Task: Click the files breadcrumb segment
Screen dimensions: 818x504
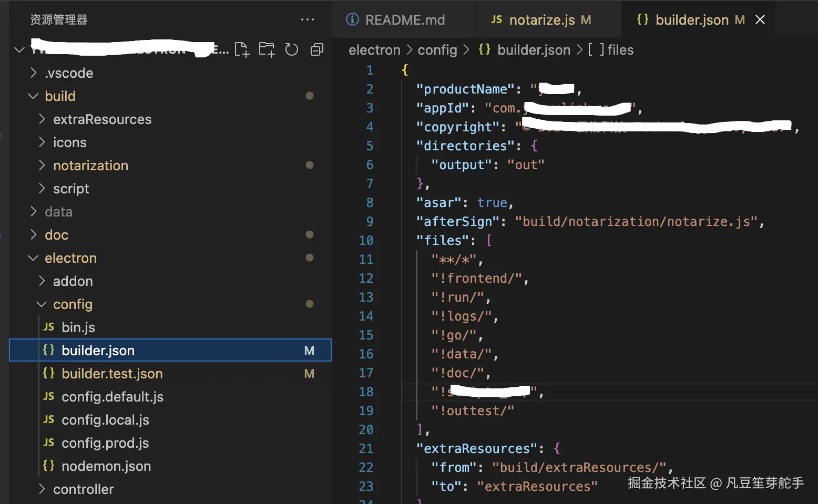Action: (x=620, y=50)
